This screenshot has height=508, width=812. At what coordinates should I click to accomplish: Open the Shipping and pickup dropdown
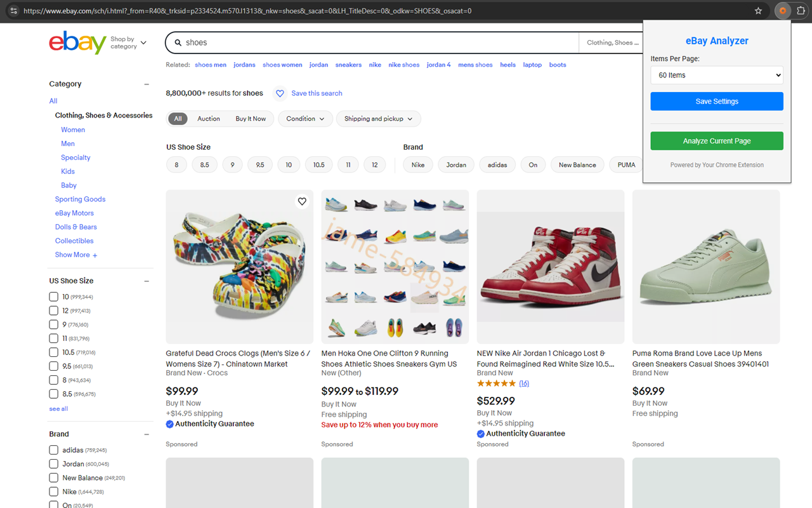coord(379,119)
